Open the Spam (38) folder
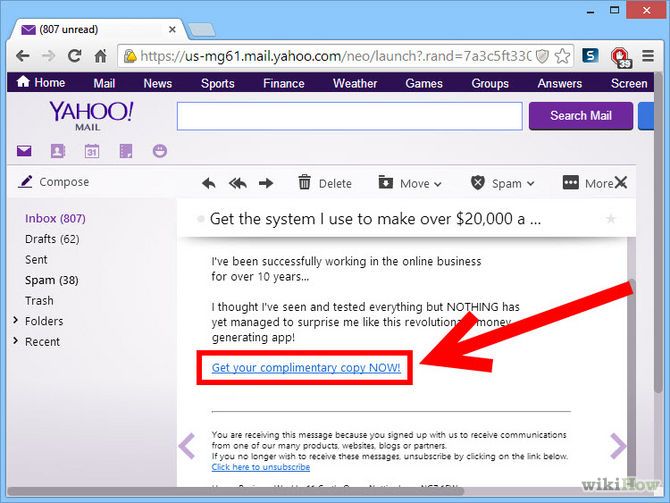This screenshot has width=670, height=503. pyautogui.click(x=51, y=280)
